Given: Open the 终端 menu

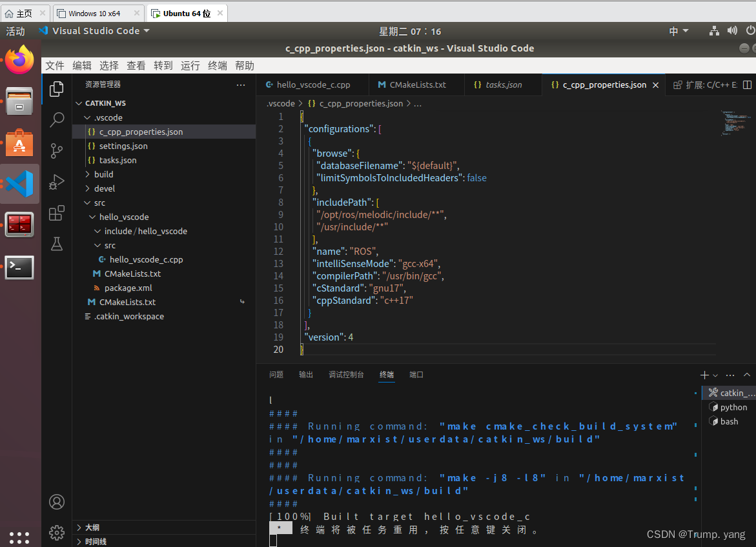Looking at the screenshot, I should coord(218,66).
